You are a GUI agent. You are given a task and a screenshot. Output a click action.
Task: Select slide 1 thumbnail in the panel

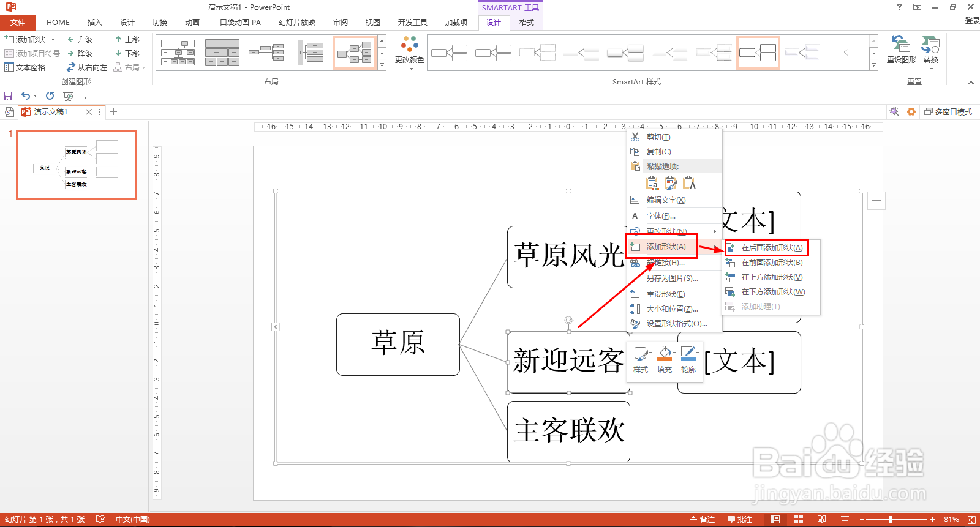[x=76, y=164]
